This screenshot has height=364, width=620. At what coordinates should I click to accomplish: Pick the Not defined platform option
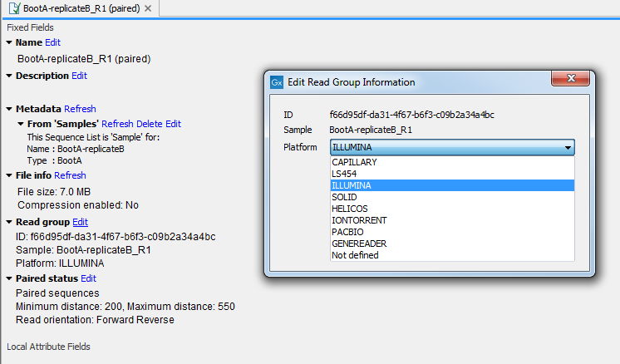coord(355,255)
